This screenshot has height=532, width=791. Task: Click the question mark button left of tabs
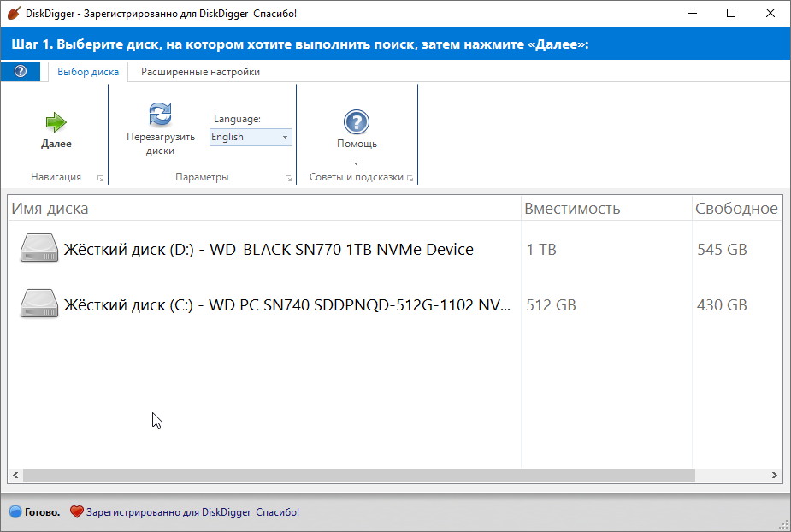21,71
